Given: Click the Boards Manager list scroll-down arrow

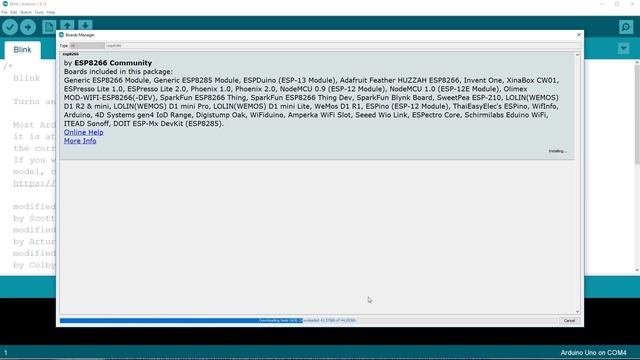Looking at the screenshot, I should coord(577,311).
